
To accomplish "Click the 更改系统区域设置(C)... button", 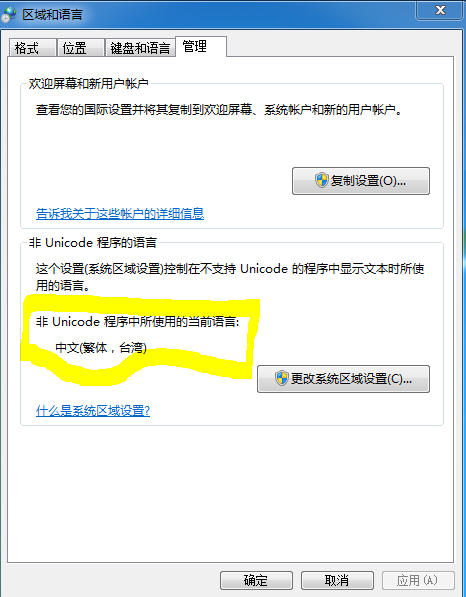I will click(343, 379).
